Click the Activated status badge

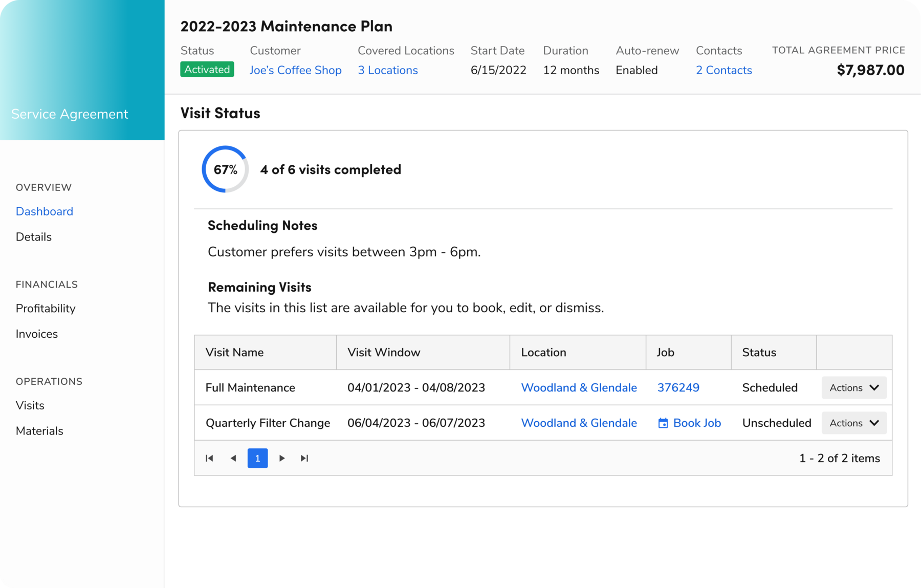(207, 69)
